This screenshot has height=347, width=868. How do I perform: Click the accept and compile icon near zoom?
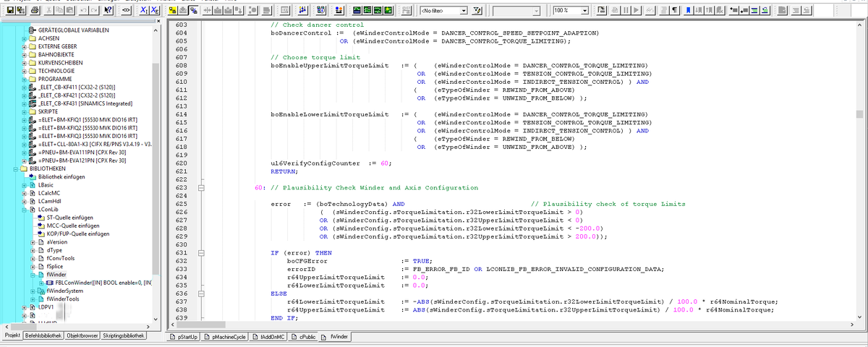[x=600, y=10]
